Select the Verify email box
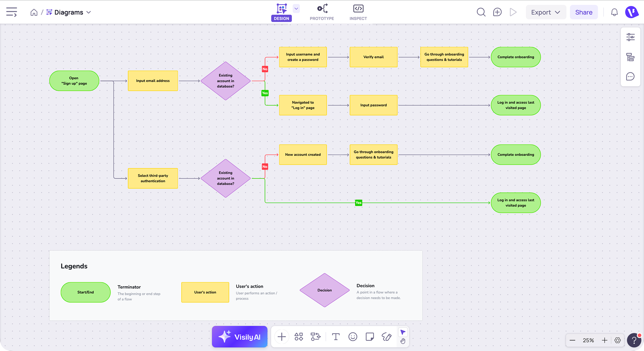The height and width of the screenshot is (351, 644). (374, 57)
